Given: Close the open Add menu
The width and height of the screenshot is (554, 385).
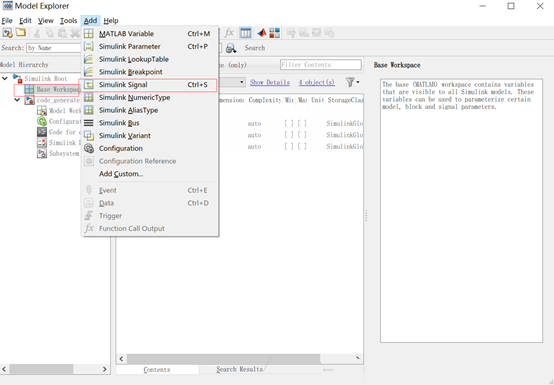Looking at the screenshot, I should (90, 20).
